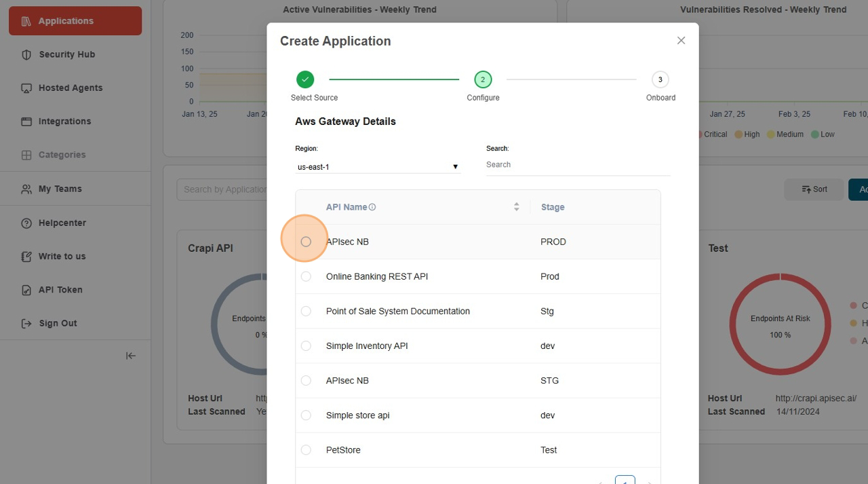
Task: Go back to the Select Source step
Action: coord(305,80)
